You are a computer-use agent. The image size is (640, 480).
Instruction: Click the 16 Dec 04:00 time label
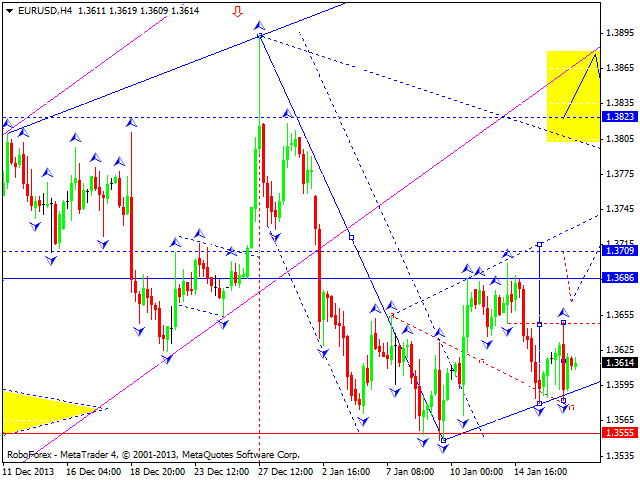coord(93,471)
